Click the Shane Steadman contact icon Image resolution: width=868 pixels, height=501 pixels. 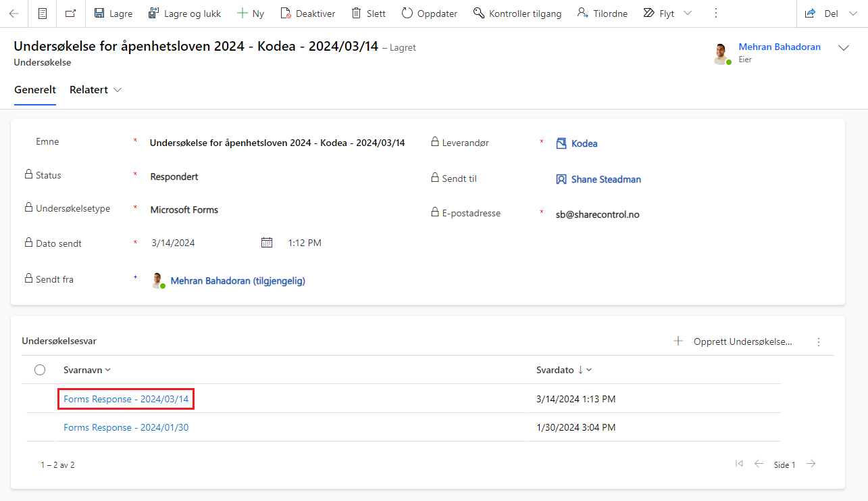pyautogui.click(x=561, y=179)
